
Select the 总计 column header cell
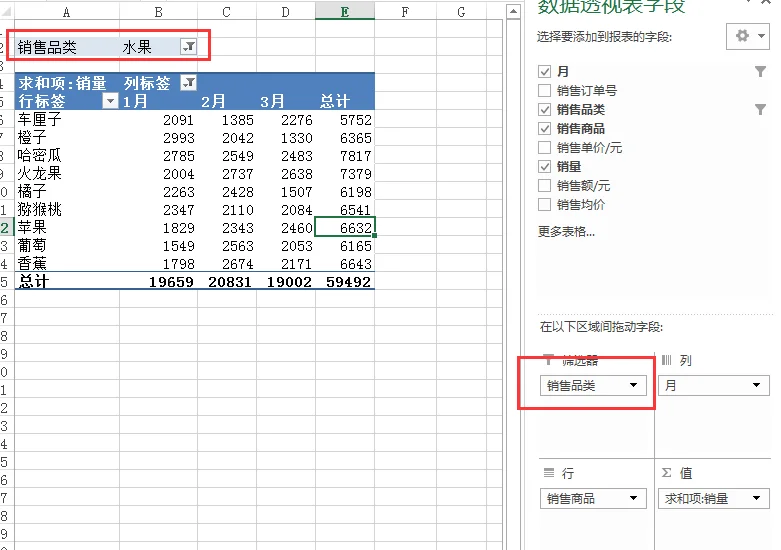coord(345,101)
